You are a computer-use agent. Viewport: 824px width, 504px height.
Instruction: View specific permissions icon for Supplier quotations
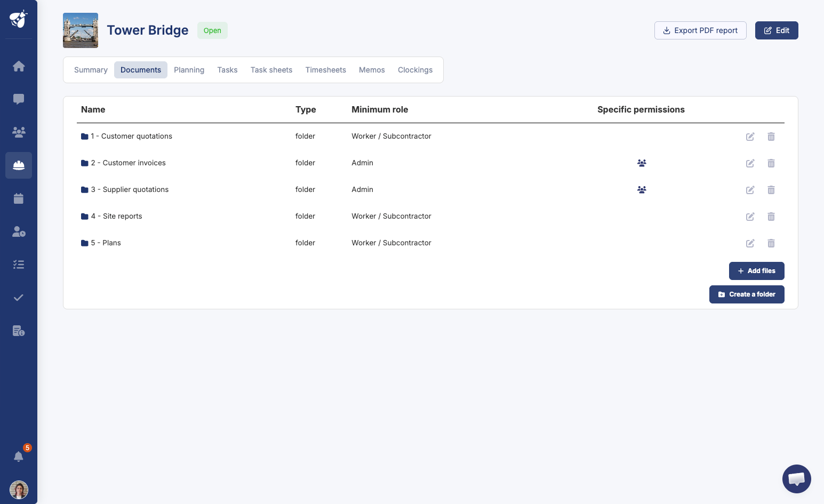[642, 189]
